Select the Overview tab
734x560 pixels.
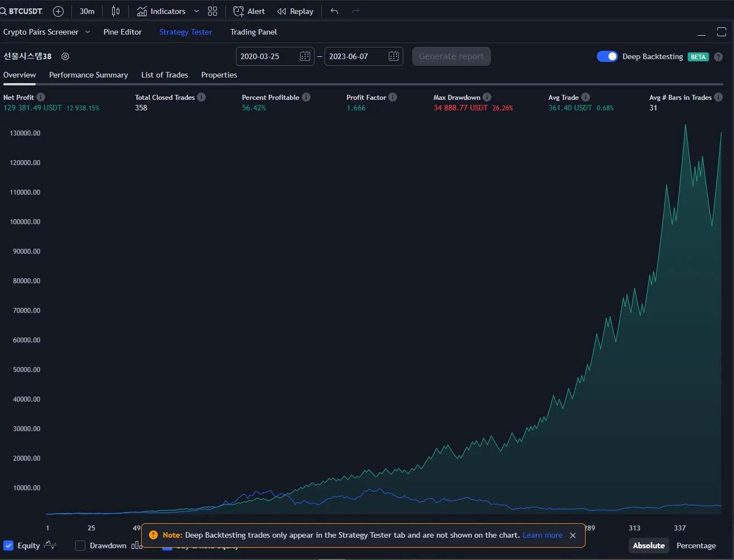[x=20, y=75]
